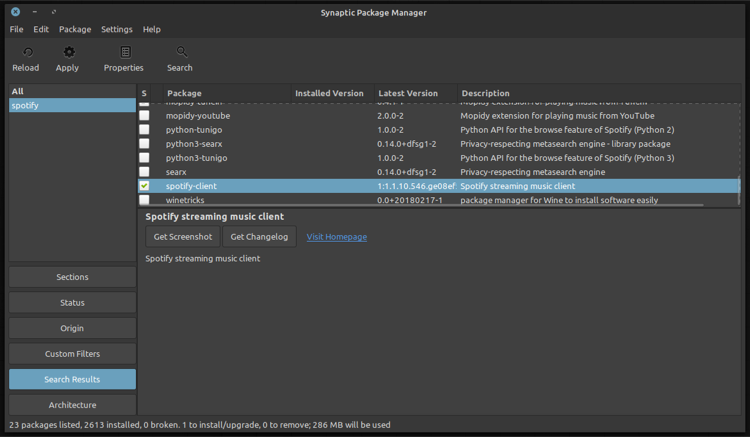Switch to Sections filter
This screenshot has height=437, width=750.
(x=72, y=277)
